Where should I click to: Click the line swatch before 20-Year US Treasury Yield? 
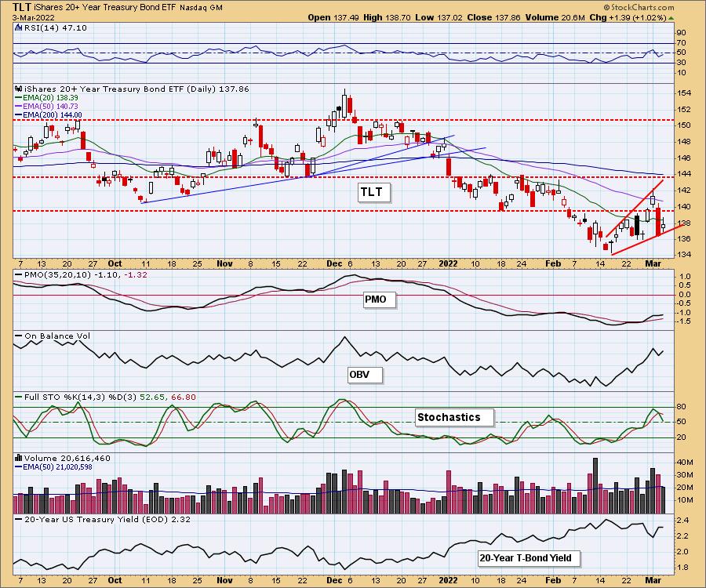19,519
